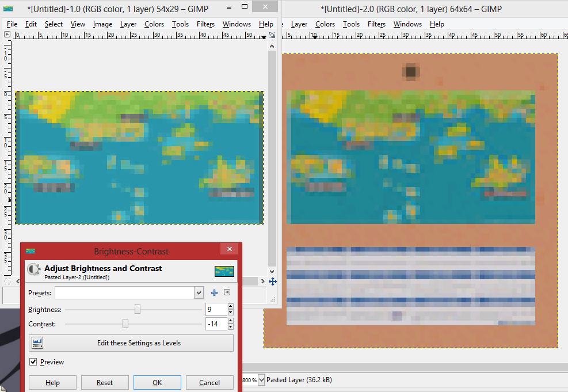Expand the Presets dropdown list
The image size is (568, 392).
pyautogui.click(x=199, y=293)
